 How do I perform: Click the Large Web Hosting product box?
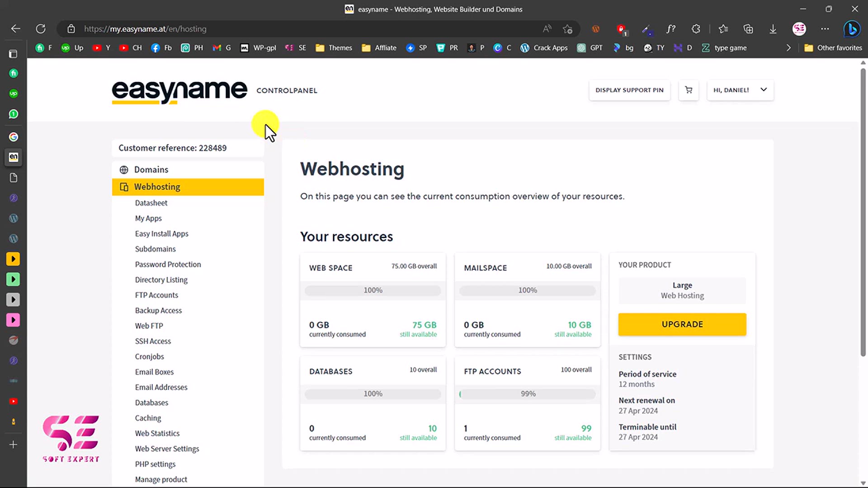click(682, 291)
